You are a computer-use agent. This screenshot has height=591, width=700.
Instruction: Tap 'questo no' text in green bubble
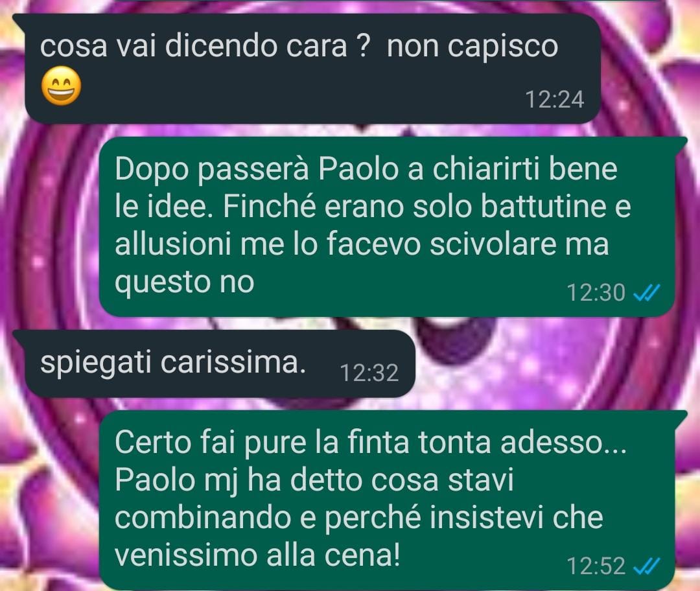(184, 282)
